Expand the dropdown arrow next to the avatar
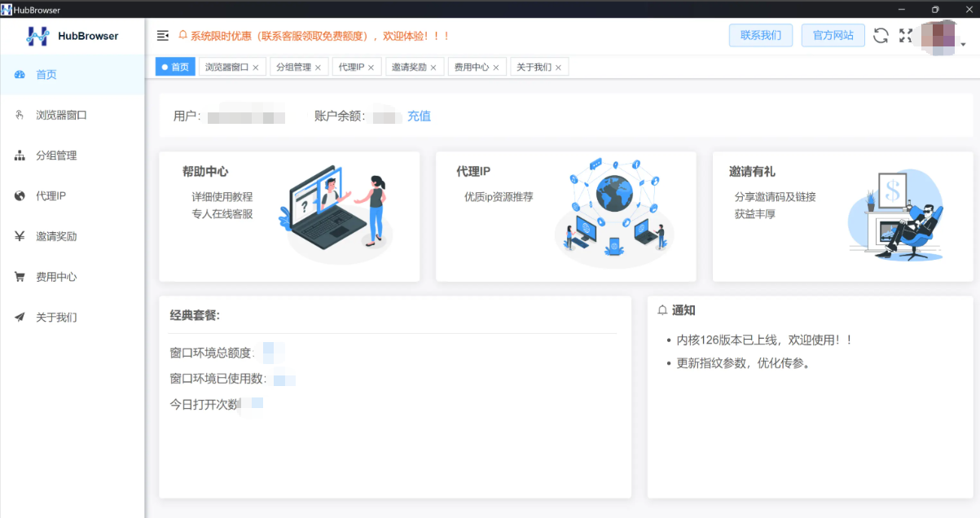Image resolution: width=980 pixels, height=518 pixels. (964, 45)
